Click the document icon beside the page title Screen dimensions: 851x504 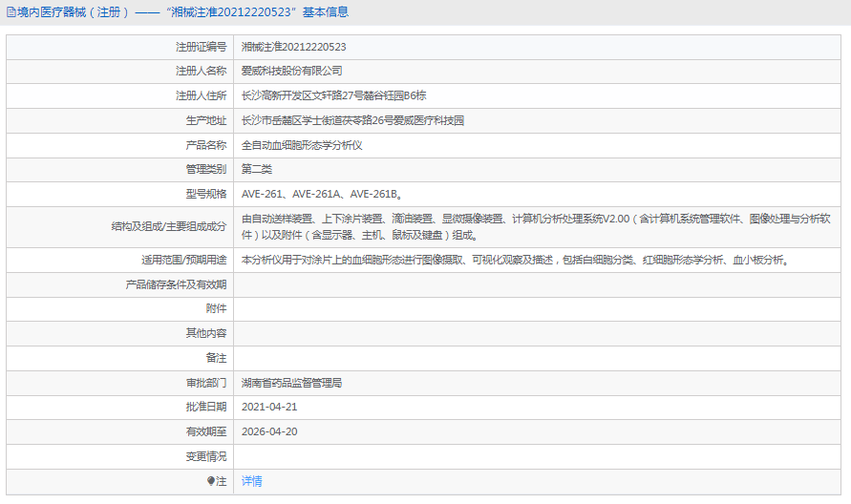click(11, 12)
